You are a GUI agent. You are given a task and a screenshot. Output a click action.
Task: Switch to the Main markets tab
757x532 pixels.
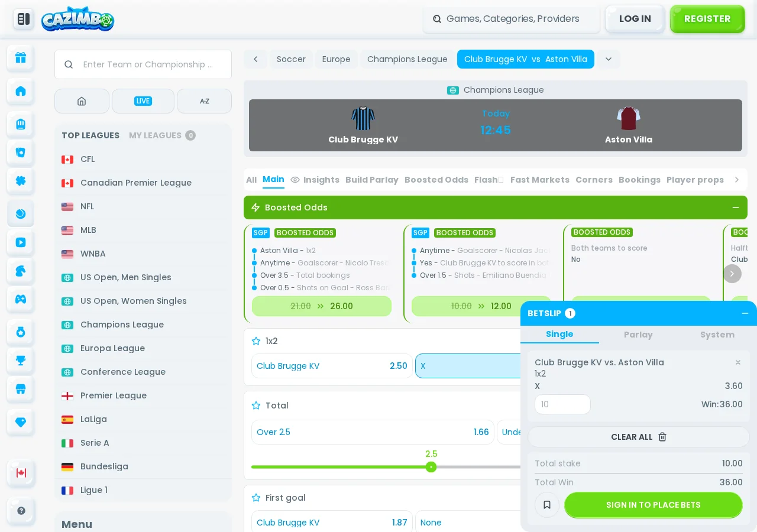click(273, 180)
